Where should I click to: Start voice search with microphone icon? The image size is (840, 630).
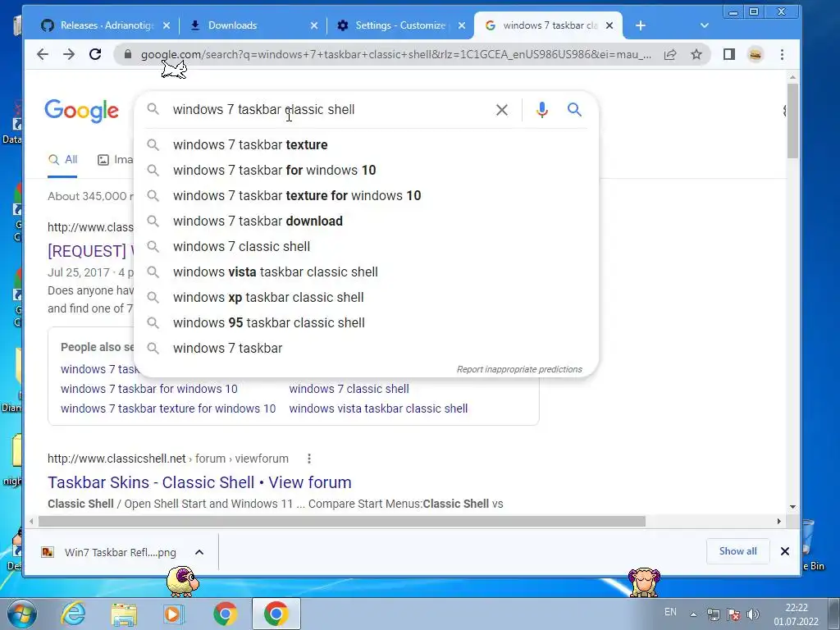tap(541, 110)
